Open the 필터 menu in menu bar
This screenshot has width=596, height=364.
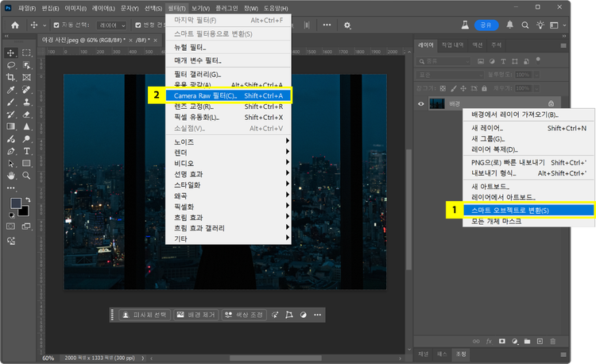click(176, 8)
